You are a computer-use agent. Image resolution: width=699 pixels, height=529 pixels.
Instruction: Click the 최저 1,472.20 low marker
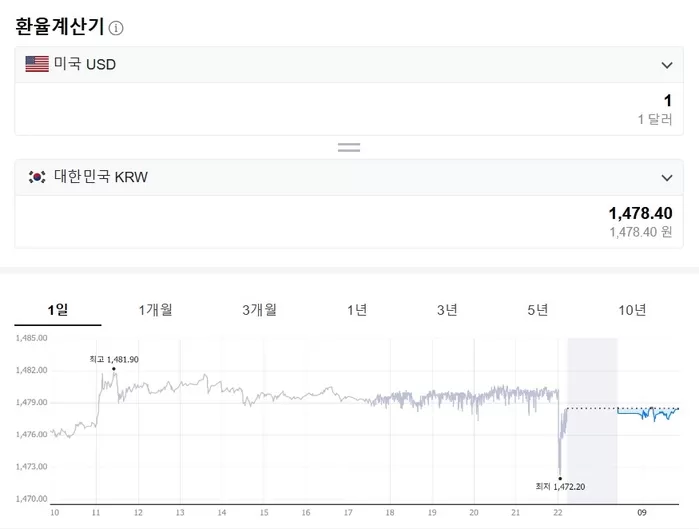[560, 479]
